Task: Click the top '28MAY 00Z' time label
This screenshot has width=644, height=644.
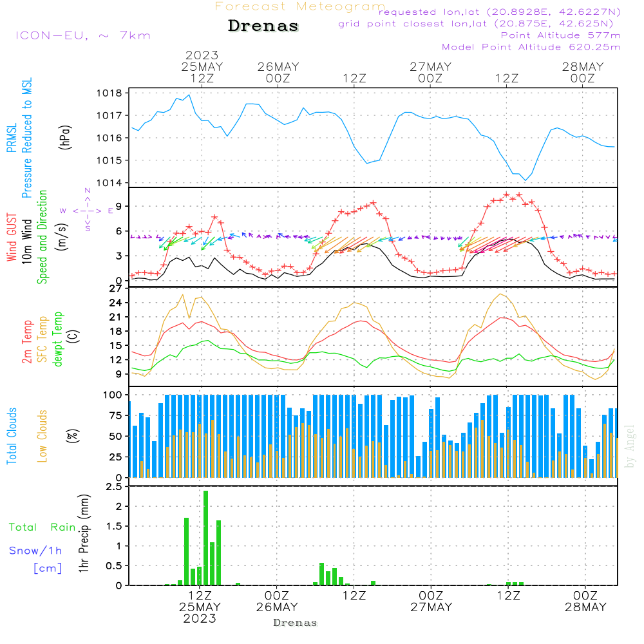Action: point(583,72)
